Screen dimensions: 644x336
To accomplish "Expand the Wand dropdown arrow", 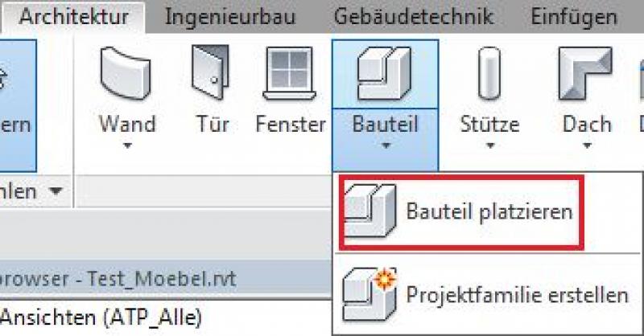I will click(126, 146).
